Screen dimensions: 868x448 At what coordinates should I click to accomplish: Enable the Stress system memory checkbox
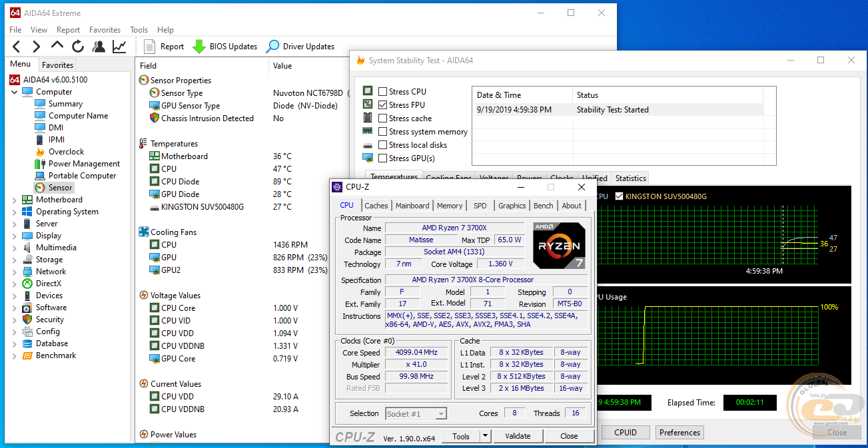(382, 132)
